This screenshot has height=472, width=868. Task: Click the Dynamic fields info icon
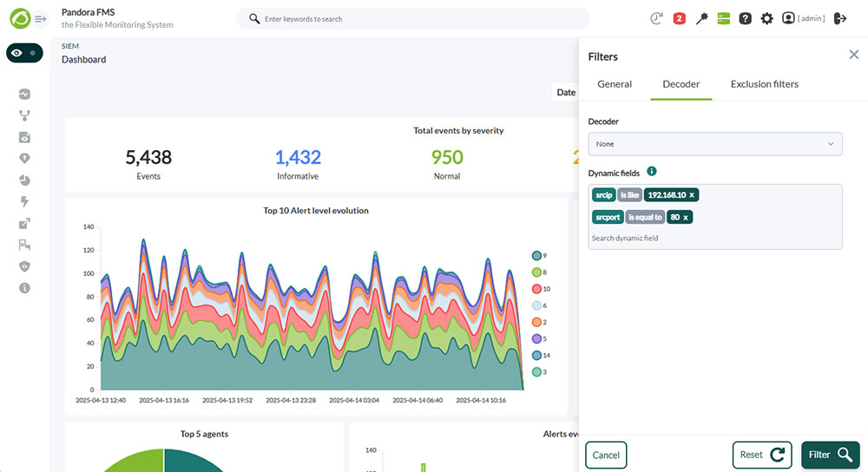tap(652, 172)
